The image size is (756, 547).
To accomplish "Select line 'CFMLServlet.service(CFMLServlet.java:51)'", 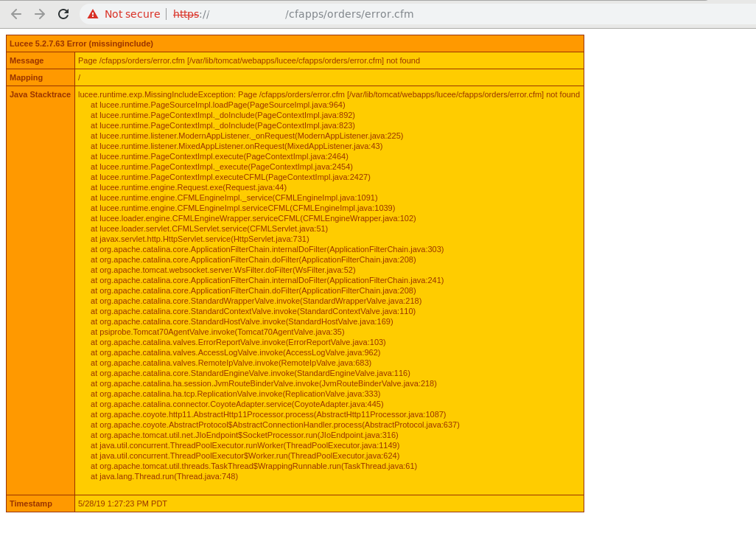I will pyautogui.click(x=209, y=229).
